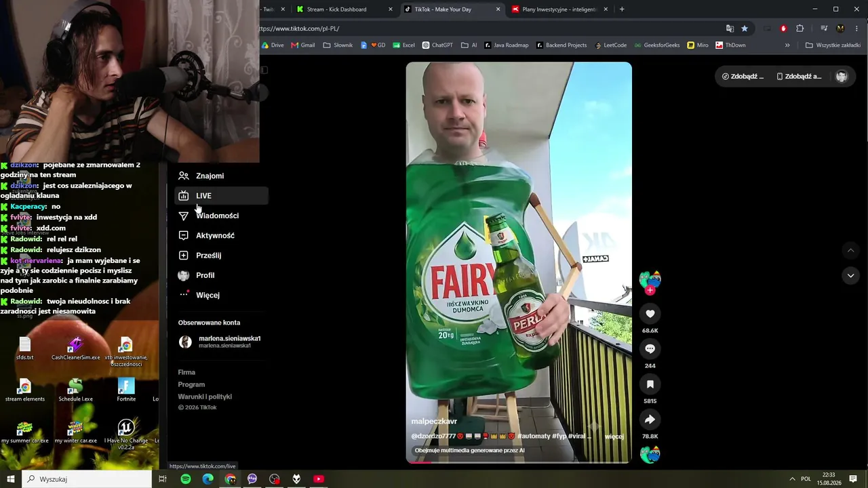Expand the hidden bookmarks chevron
868x488 pixels.
pyautogui.click(x=787, y=45)
